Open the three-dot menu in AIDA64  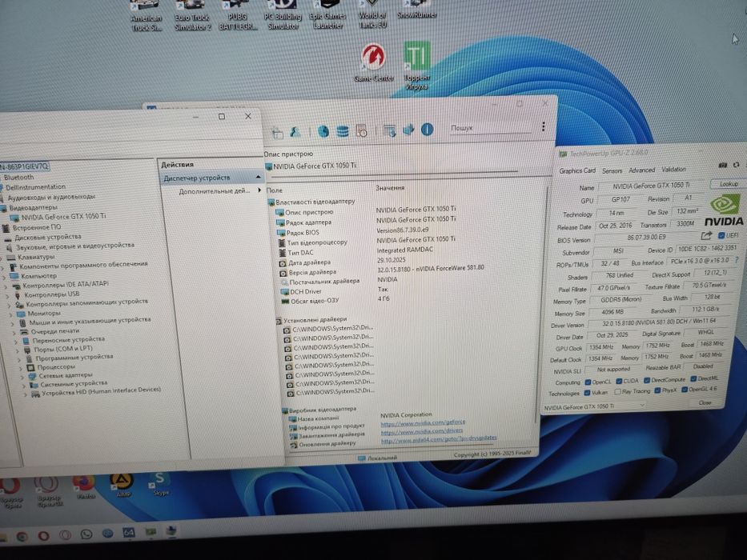tap(543, 126)
